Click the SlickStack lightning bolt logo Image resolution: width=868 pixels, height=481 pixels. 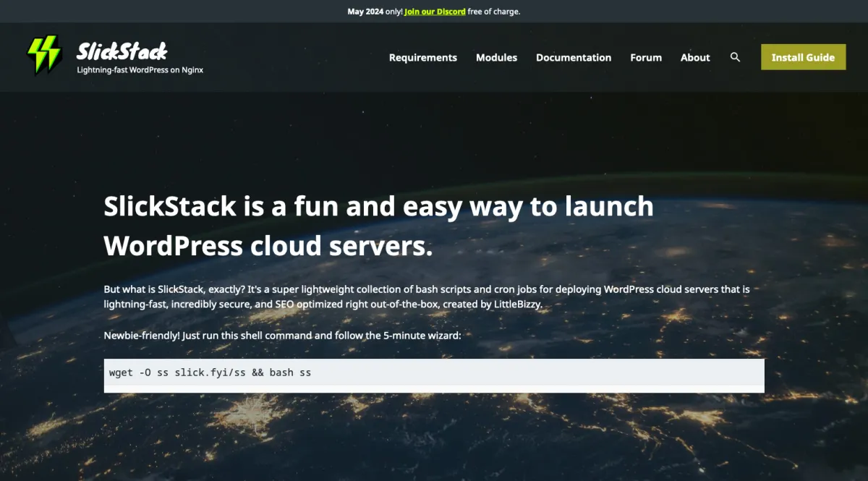pos(45,56)
